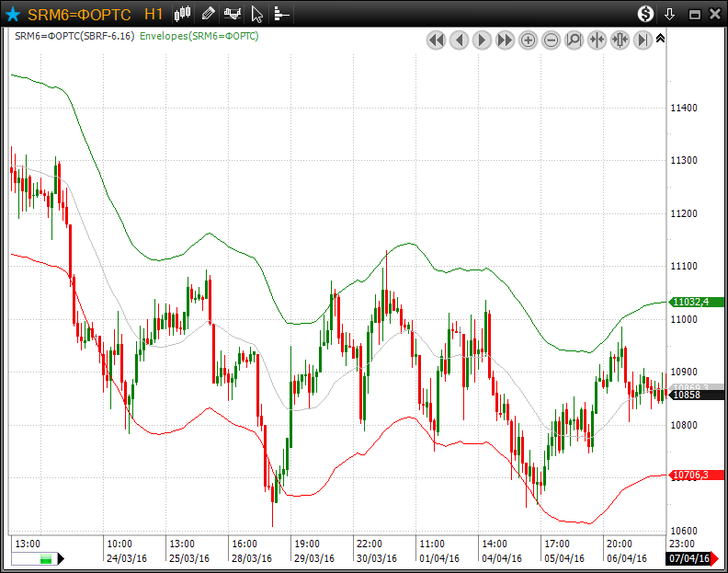Zoom in with the plus button

(x=528, y=40)
